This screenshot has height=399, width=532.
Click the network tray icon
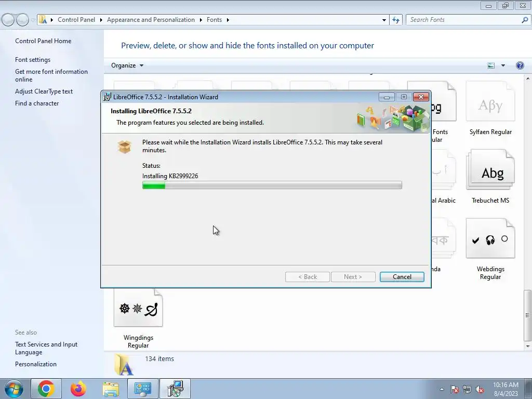[467, 389]
